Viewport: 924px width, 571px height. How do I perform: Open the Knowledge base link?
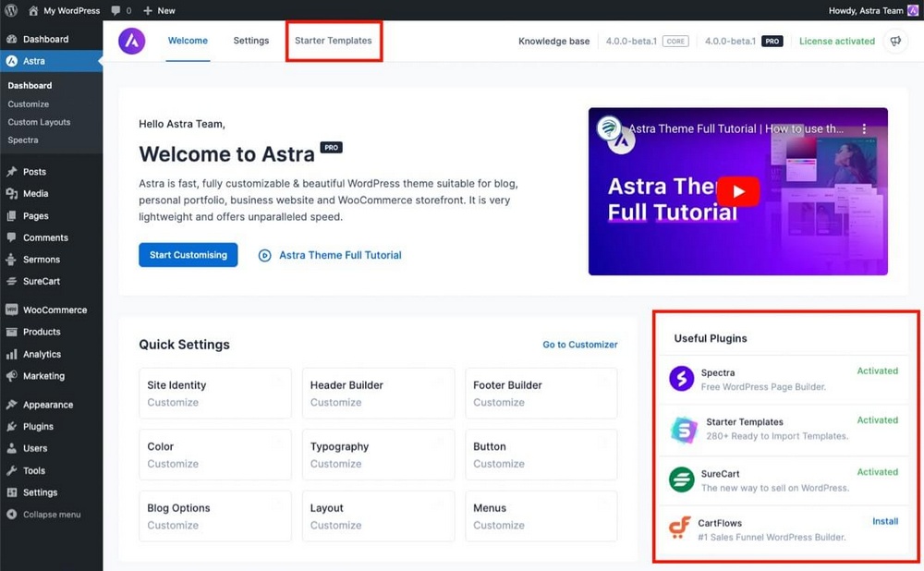tap(553, 42)
